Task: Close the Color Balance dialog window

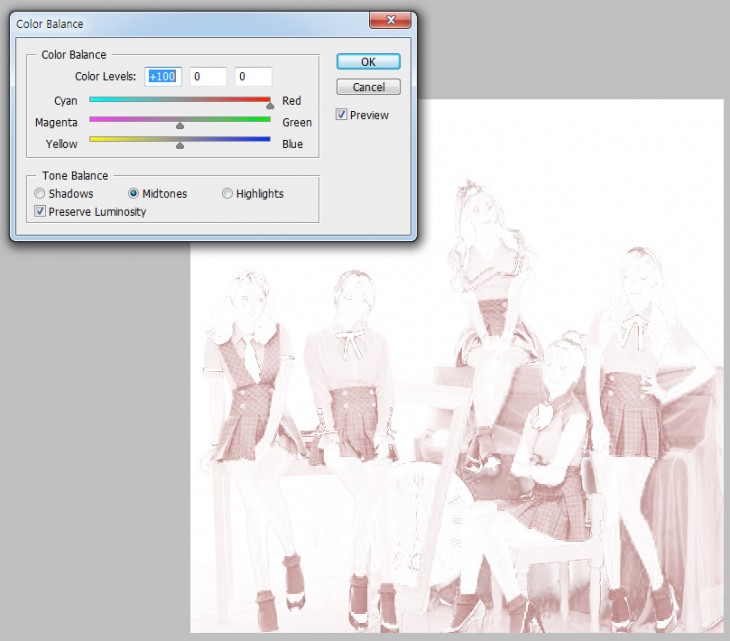Action: coord(389,21)
